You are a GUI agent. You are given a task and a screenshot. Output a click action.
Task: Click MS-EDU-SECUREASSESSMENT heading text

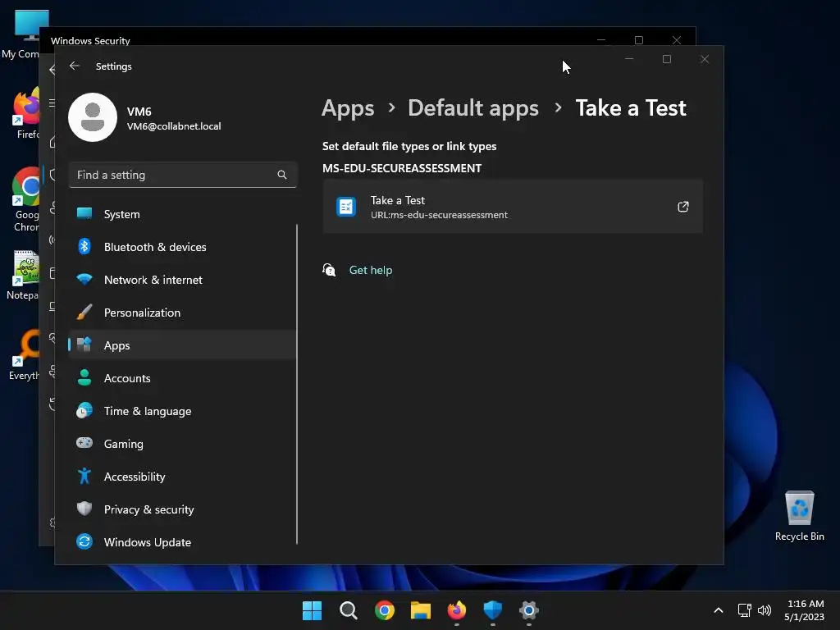pos(402,168)
